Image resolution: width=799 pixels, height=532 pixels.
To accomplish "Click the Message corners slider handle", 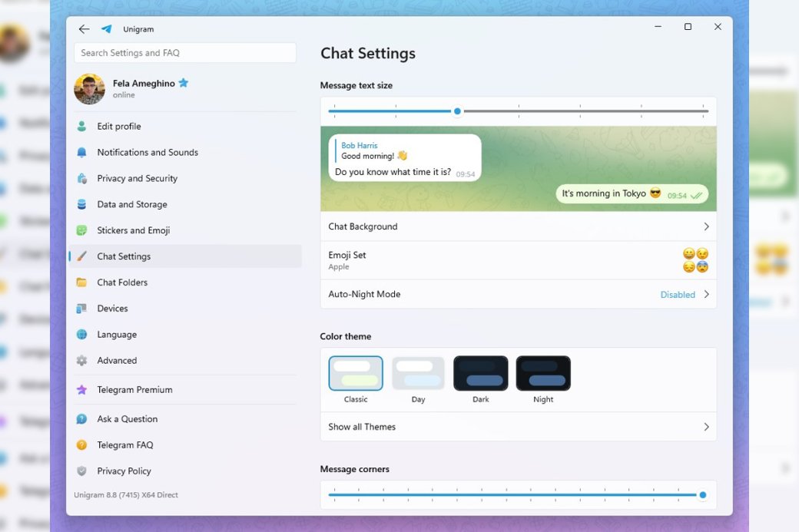I will [703, 495].
